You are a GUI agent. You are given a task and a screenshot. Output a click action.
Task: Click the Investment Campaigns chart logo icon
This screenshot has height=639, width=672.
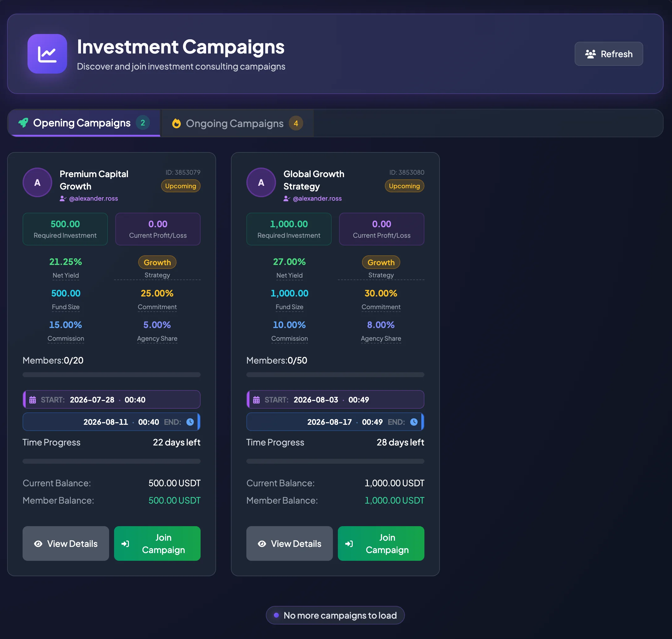pos(47,54)
